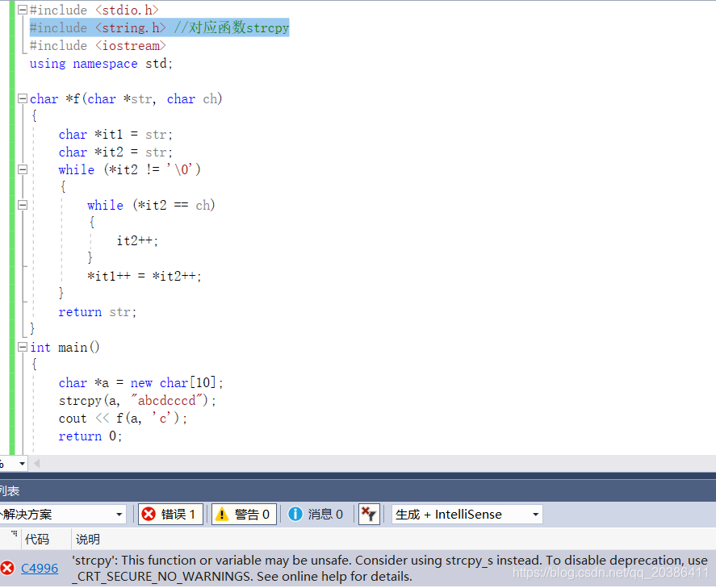Open the solution scope dropdown in error list
This screenshot has width=716, height=588.
[63, 515]
